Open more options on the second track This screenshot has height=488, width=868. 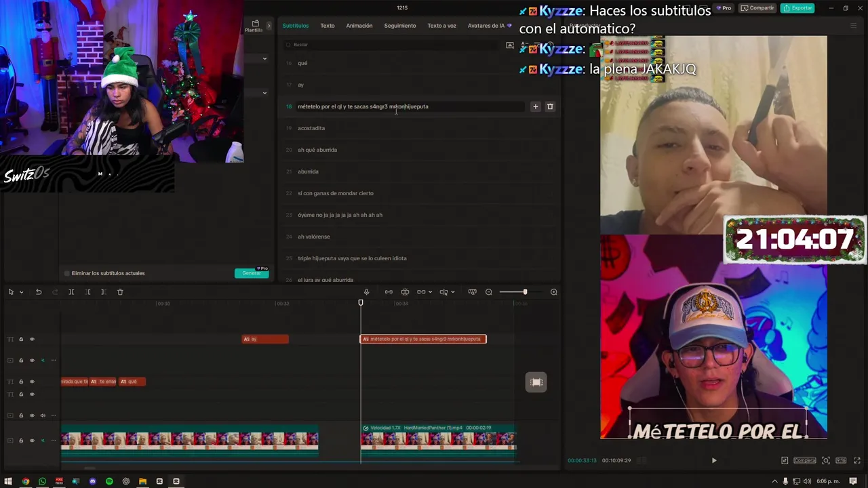54,361
